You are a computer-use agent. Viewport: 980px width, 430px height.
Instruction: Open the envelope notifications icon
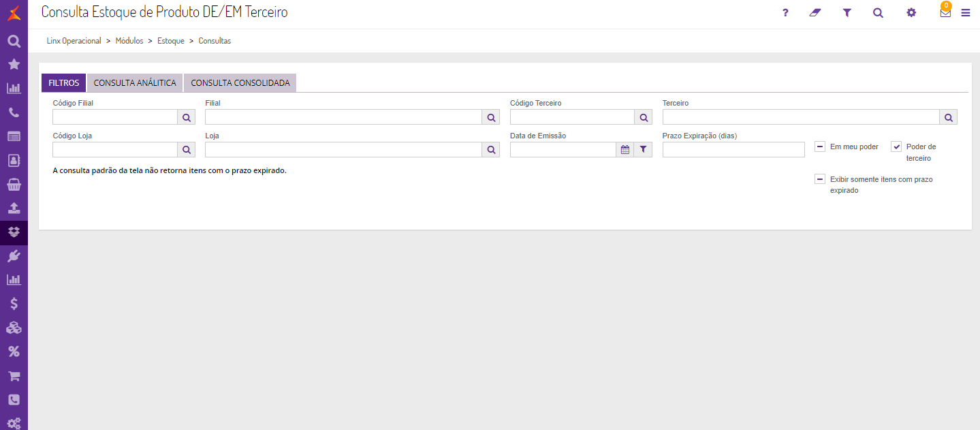[945, 12]
